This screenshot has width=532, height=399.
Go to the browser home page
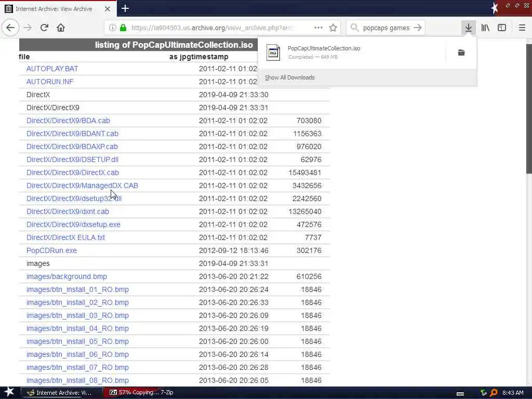(x=61, y=28)
